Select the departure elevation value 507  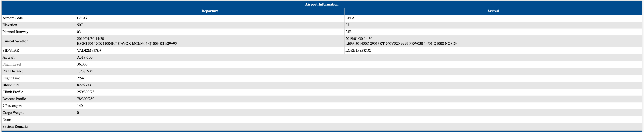click(80, 25)
